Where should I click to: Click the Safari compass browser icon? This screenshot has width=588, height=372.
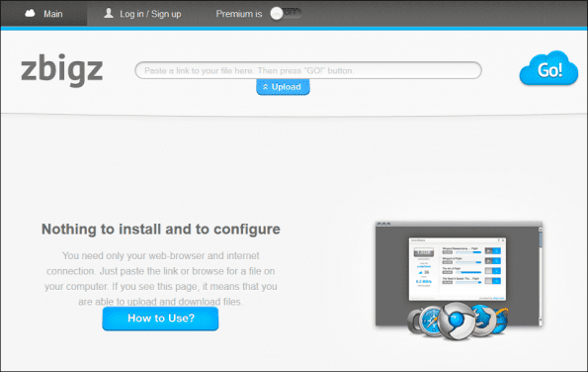tap(431, 322)
